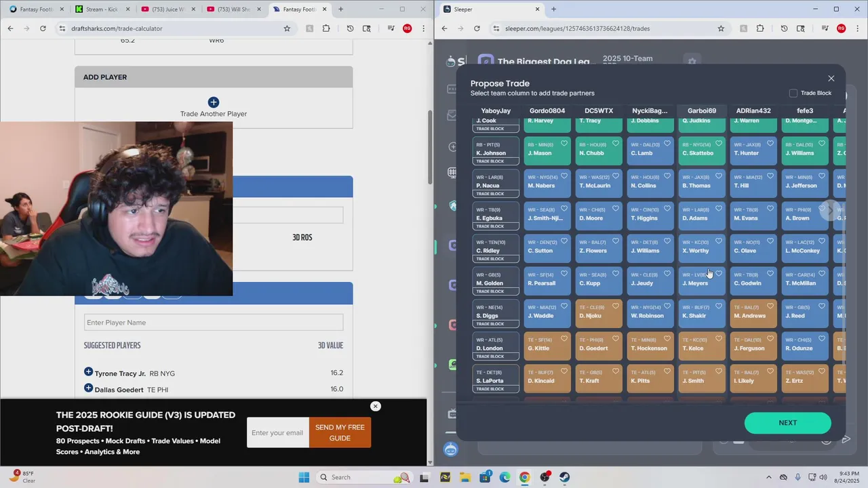Open history icon in Sleeper window
Viewport: 868px width, 488px height.
tap(784, 28)
